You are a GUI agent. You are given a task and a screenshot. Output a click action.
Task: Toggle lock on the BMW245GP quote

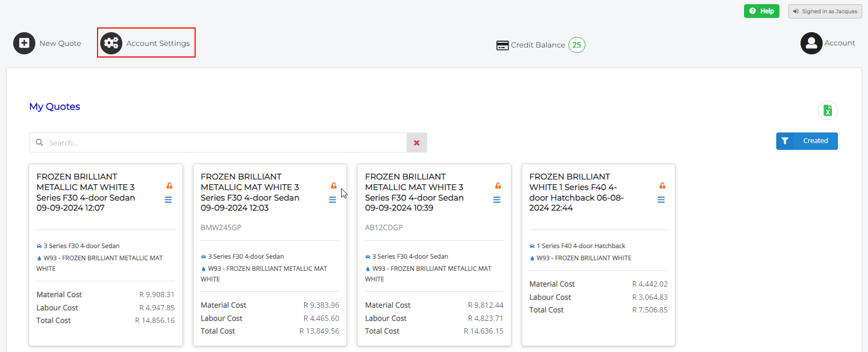333,186
